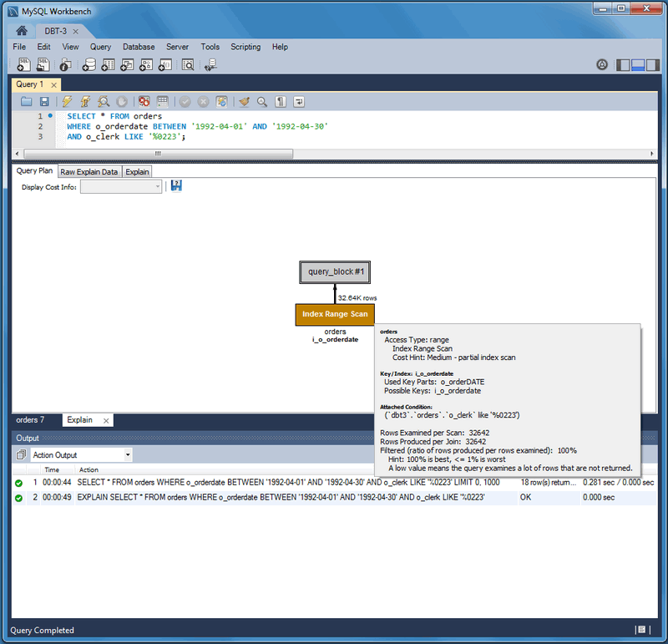This screenshot has width=668, height=644.
Task: Click the 'Query Completed' status text
Action: [42, 630]
